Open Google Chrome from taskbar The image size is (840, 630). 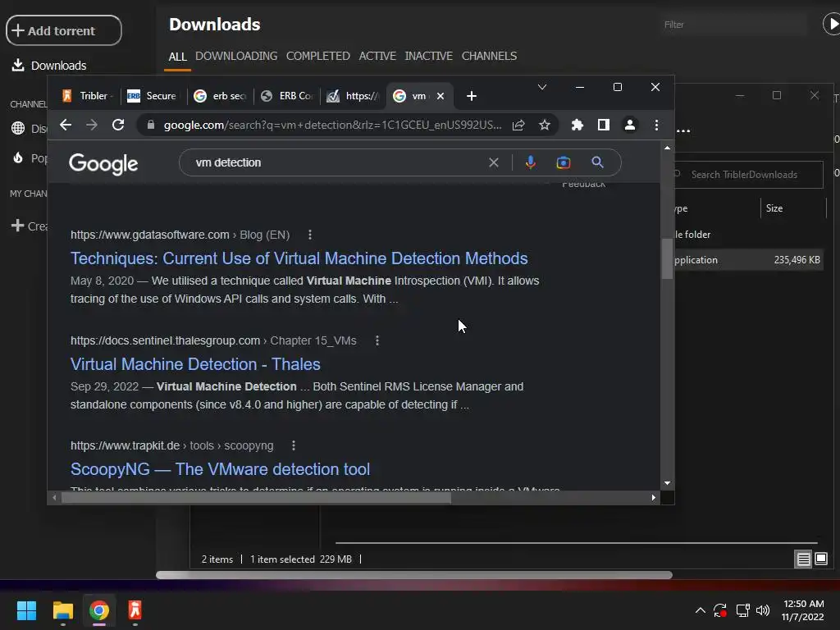(99, 610)
